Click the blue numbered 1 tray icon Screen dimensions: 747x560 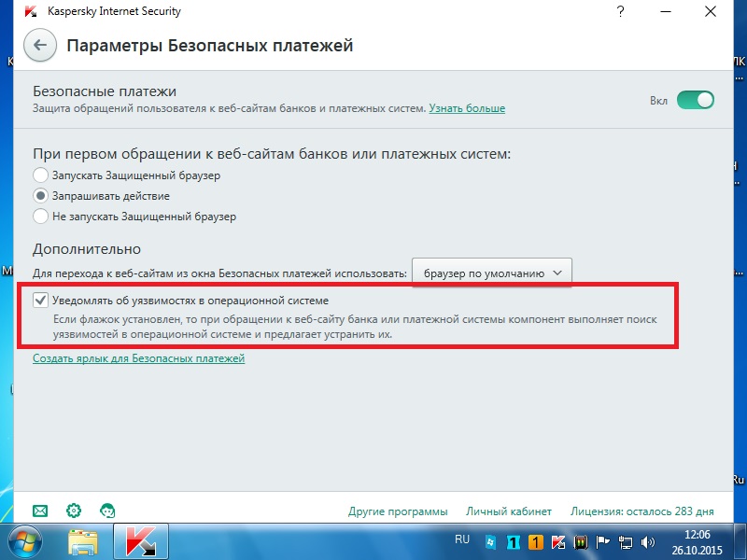click(513, 542)
